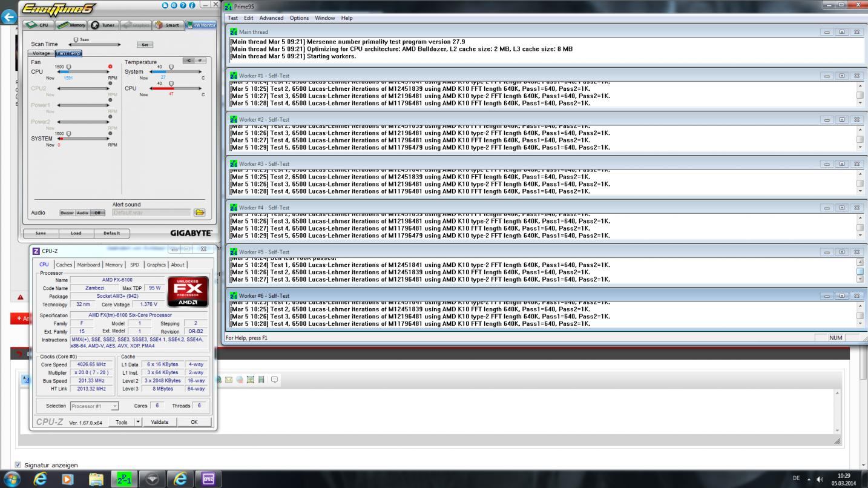Switch to the Graphics tab in CPU-Z
Image resolution: width=868 pixels, height=488 pixels.
156,265
